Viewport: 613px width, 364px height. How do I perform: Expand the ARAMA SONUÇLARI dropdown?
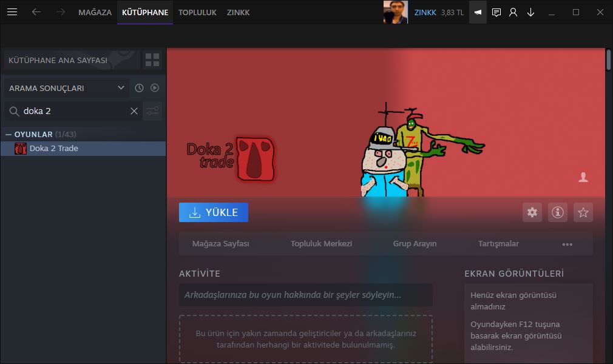point(67,88)
